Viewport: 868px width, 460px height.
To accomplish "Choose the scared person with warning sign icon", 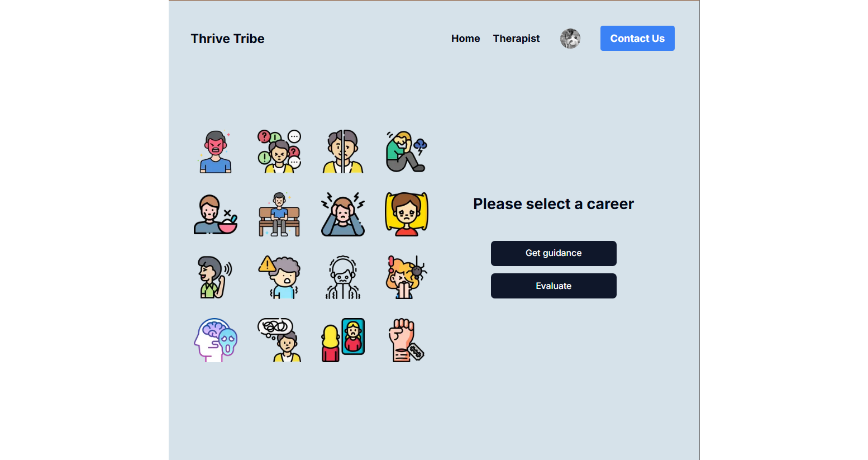I will 279,277.
